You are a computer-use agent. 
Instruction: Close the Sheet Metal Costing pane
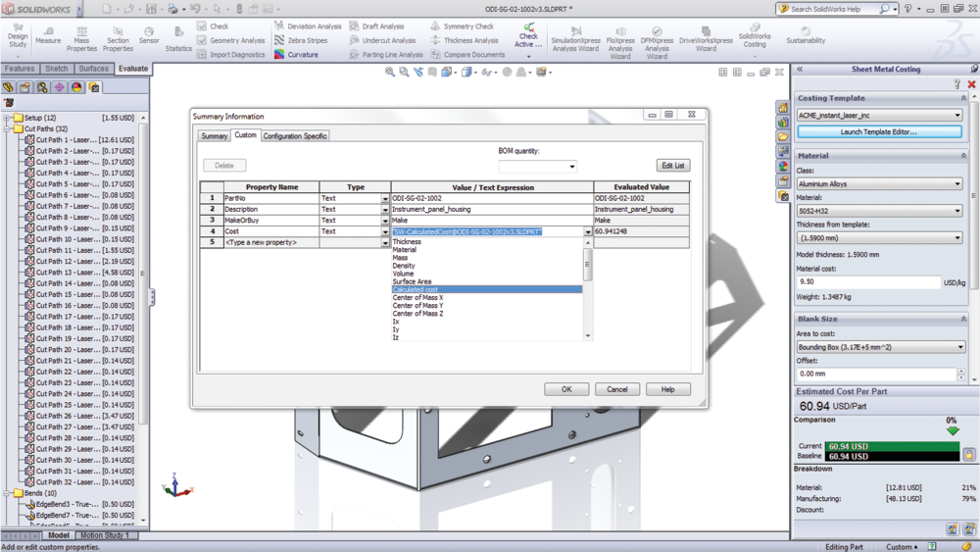[971, 83]
